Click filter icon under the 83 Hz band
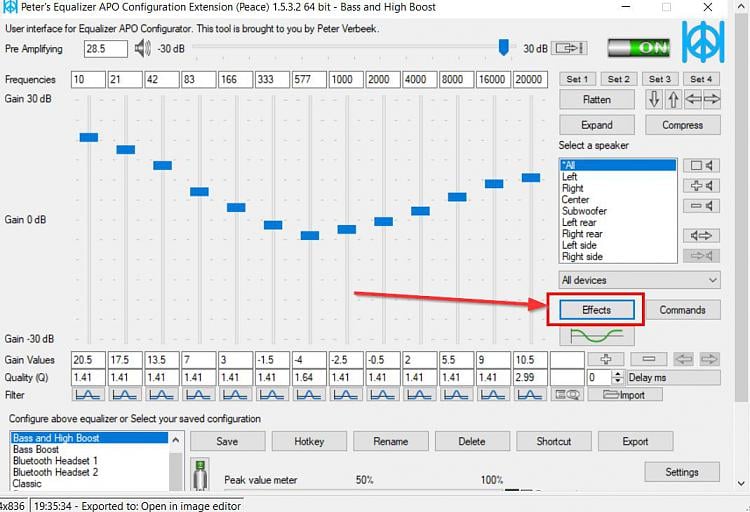The image size is (750, 512). tap(199, 395)
